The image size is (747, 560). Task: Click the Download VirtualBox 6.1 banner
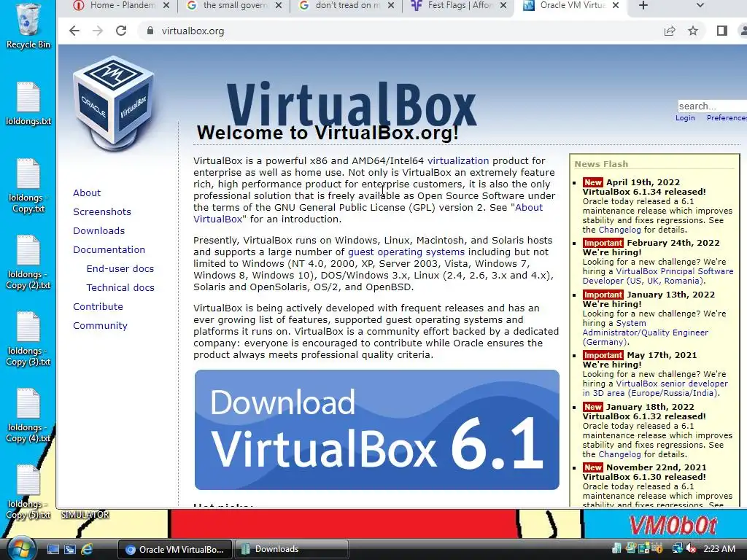click(377, 429)
